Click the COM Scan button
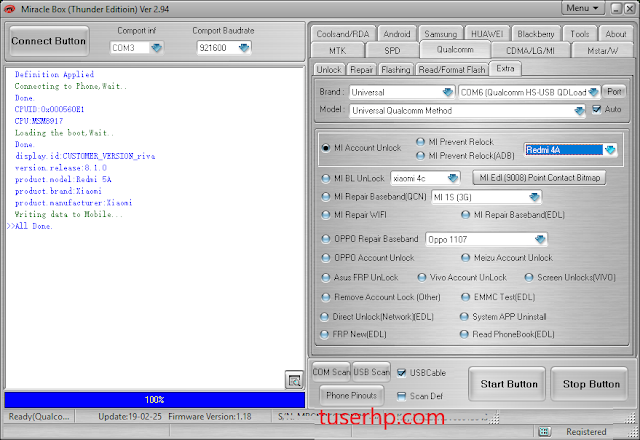 tap(331, 372)
